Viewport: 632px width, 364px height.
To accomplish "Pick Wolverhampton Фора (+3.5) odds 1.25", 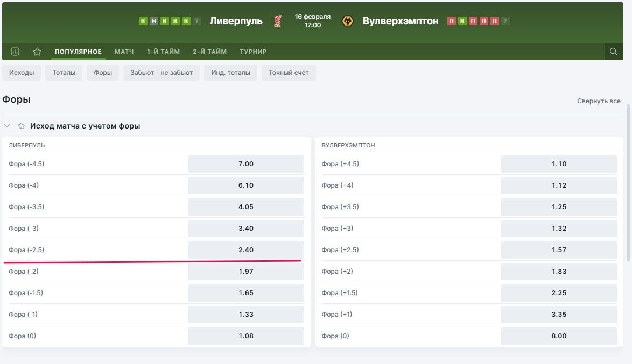I will click(559, 207).
